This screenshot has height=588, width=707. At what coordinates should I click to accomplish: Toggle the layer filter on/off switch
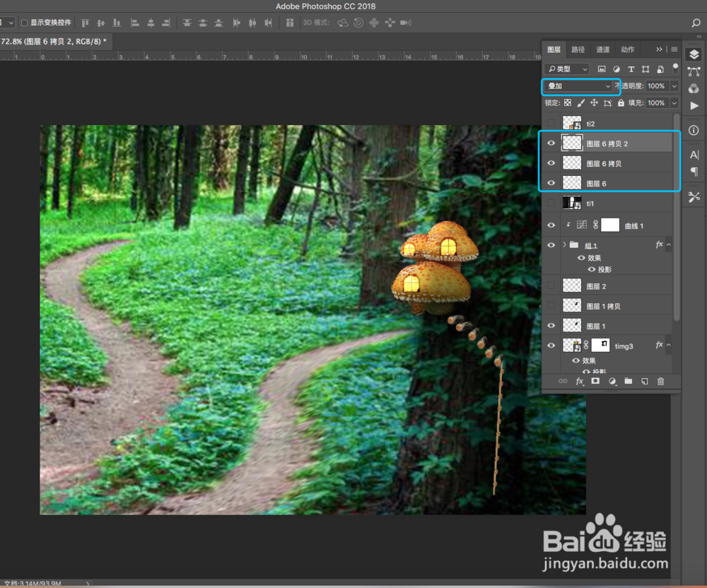tap(675, 68)
